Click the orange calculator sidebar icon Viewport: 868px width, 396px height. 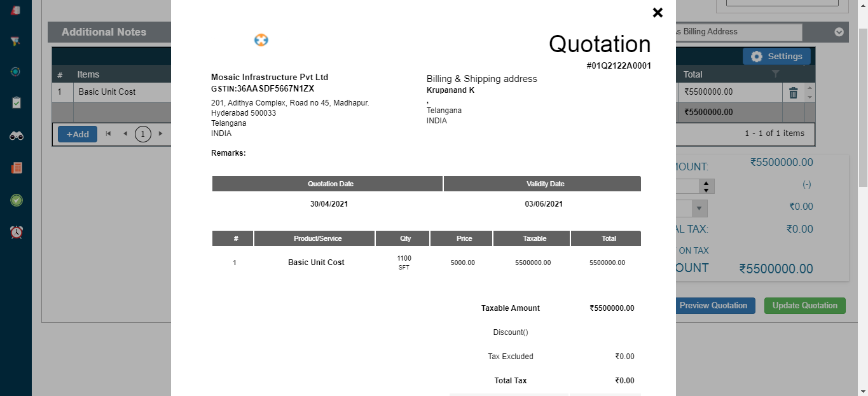point(16,168)
